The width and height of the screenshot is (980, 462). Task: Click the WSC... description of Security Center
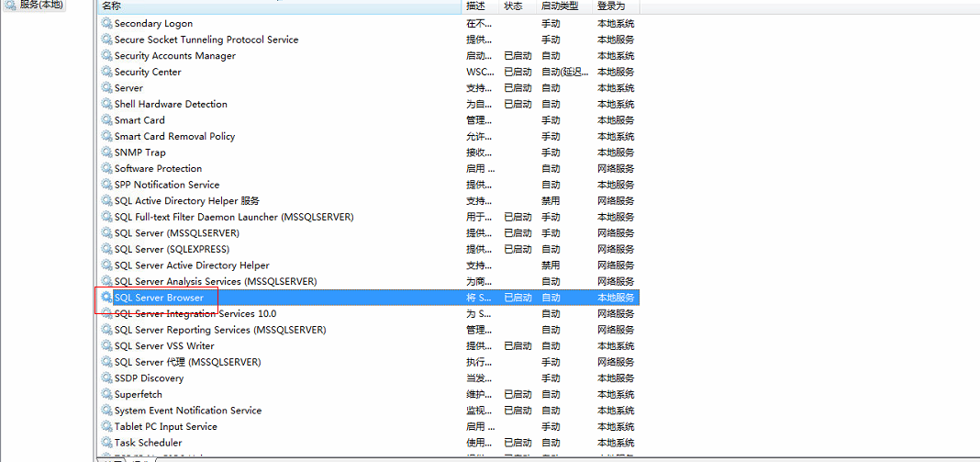[479, 72]
